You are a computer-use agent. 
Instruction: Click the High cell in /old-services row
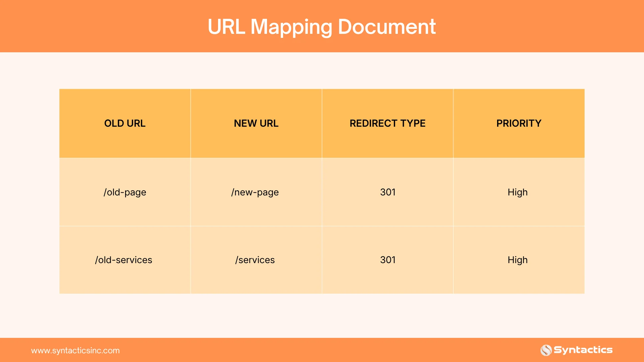pos(519,260)
